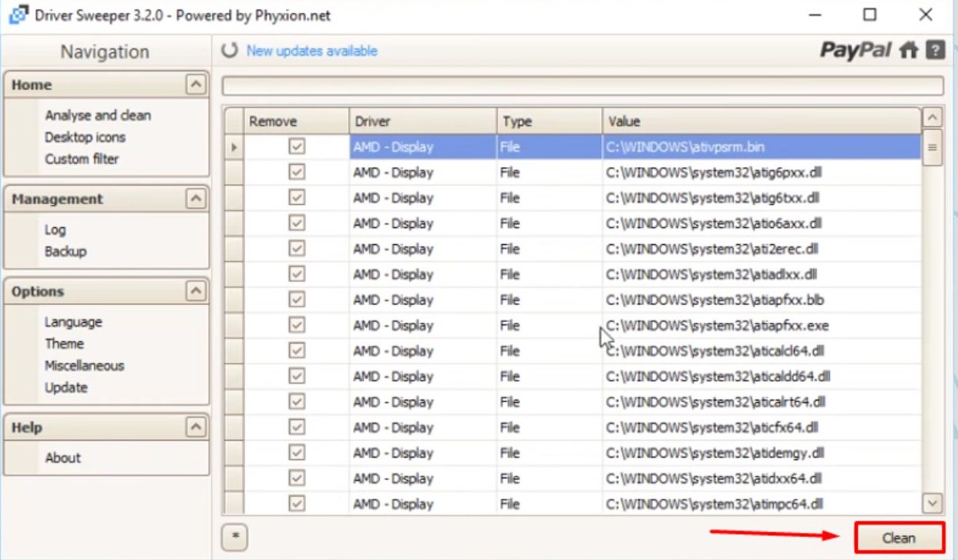Uncheck Remove for ati2erec.dll

297,248
